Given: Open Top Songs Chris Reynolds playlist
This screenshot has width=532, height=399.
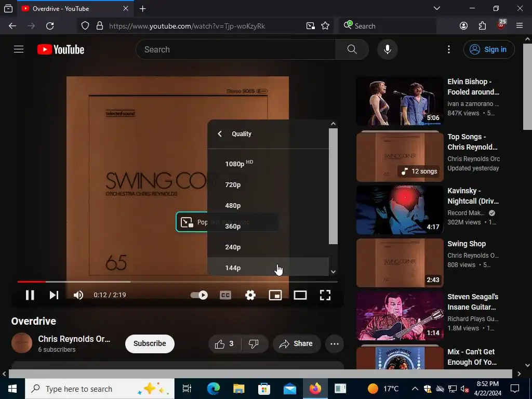Looking at the screenshot, I should 400,157.
